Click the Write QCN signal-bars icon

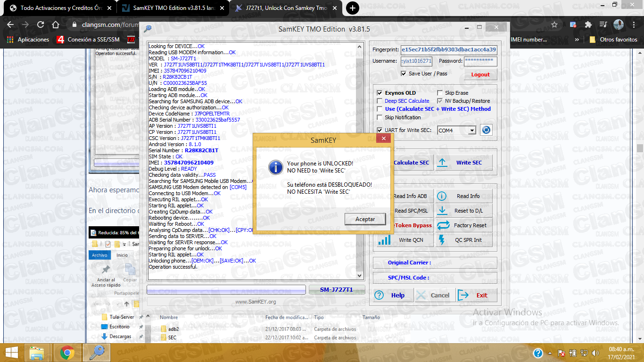384,240
